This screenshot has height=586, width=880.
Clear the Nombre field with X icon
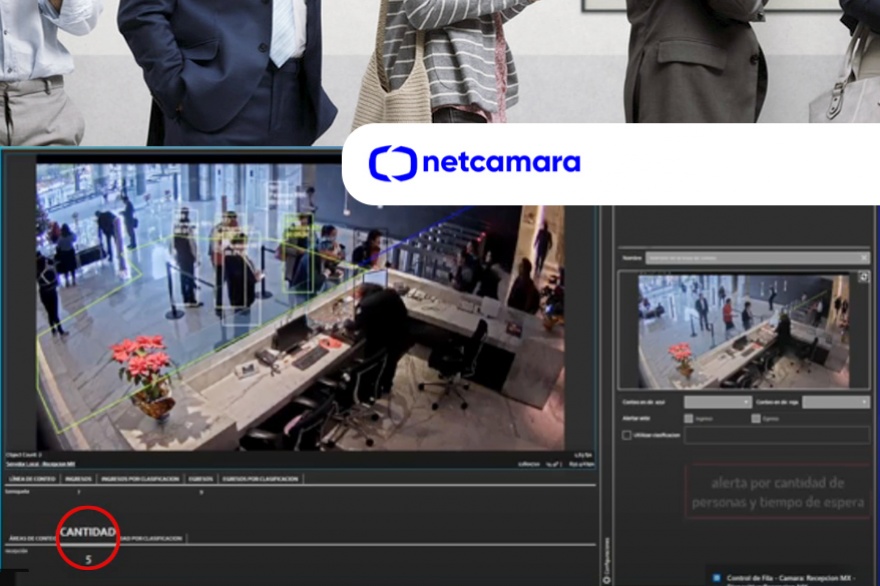point(864,258)
